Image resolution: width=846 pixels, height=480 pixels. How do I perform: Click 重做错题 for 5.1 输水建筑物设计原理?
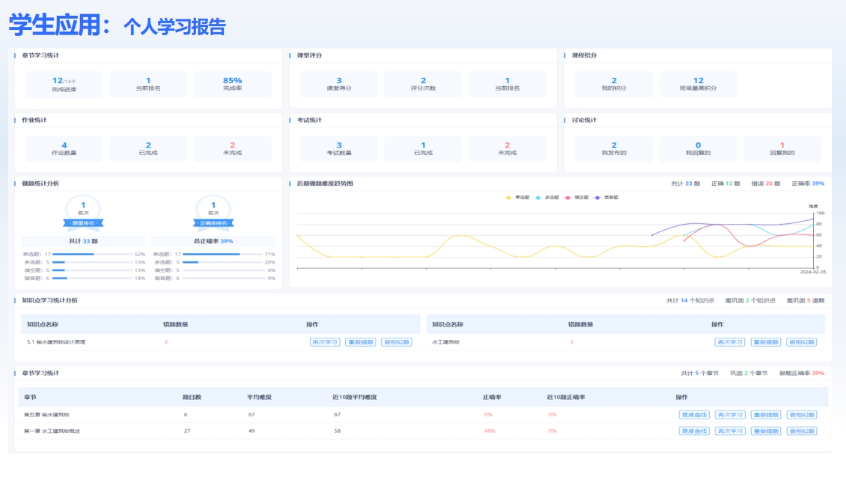(x=360, y=342)
